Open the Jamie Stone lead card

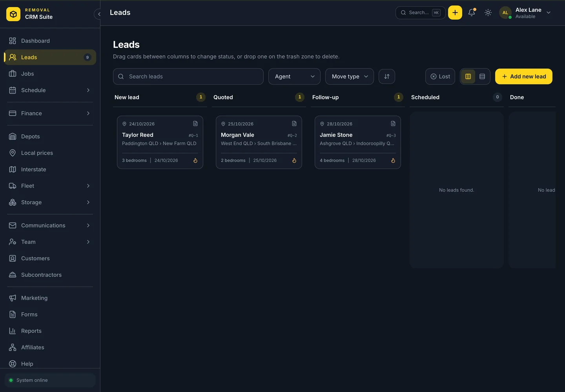coord(358,142)
